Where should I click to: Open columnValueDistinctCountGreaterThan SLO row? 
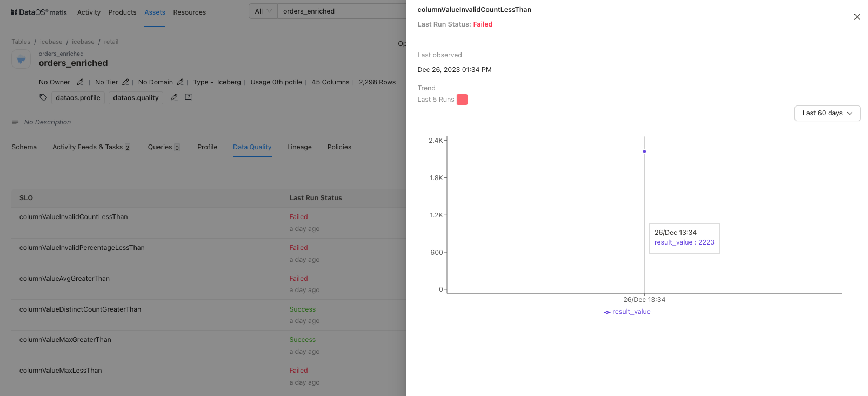click(209, 315)
